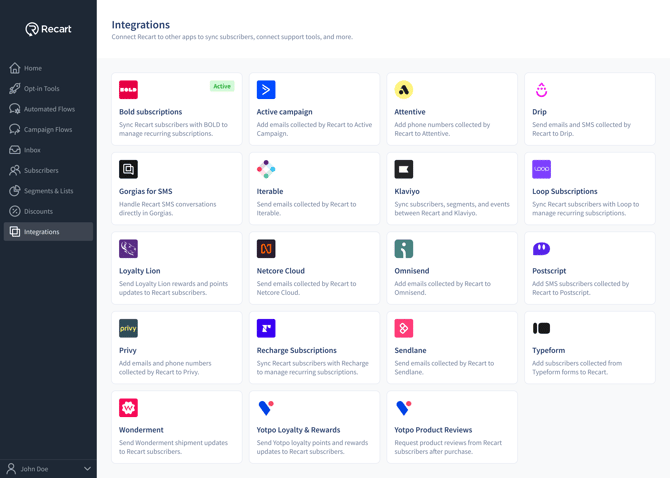Open Subscribers menu item
This screenshot has width=670, height=478.
[48, 170]
